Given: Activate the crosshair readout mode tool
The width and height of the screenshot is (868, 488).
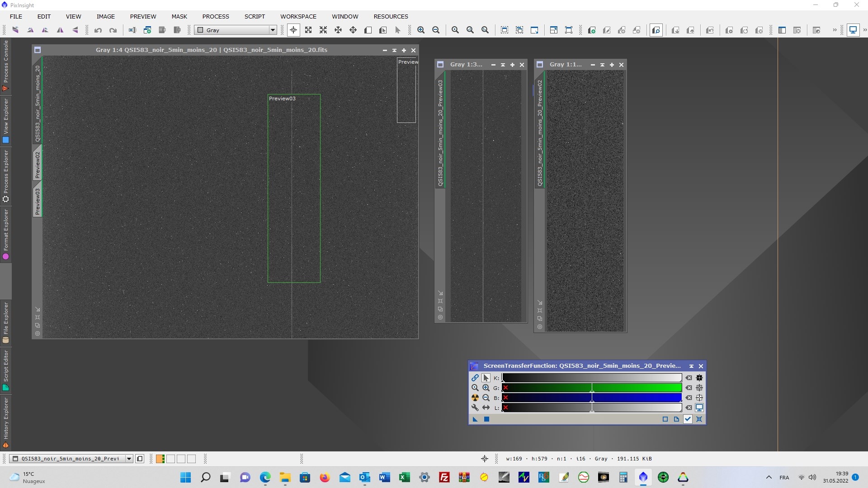Looking at the screenshot, I should click(x=293, y=30).
